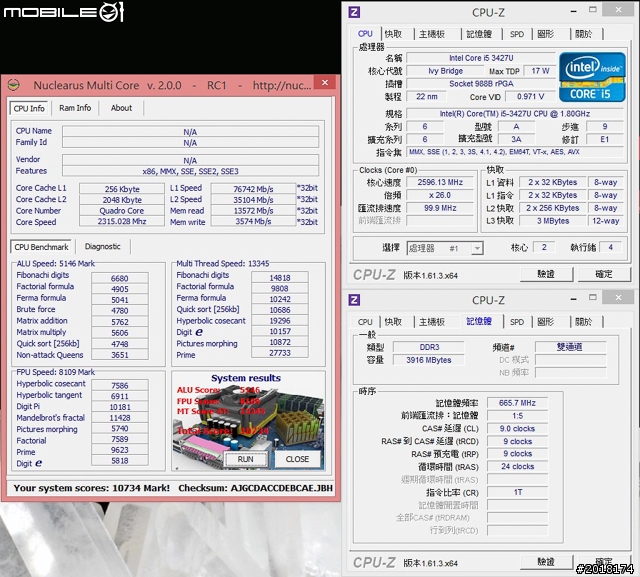
Task: Click the L1 Speed 76742 Mb/s value
Action: [253, 189]
